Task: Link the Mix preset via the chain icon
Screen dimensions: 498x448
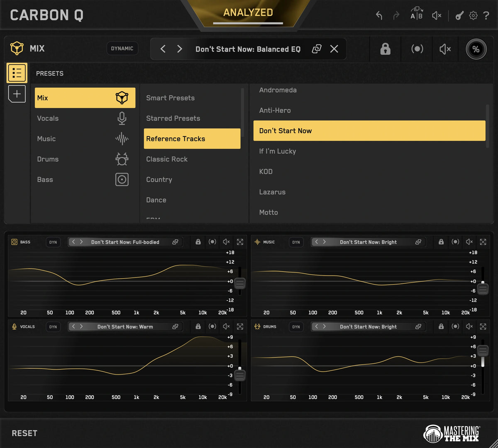Action: pos(317,49)
